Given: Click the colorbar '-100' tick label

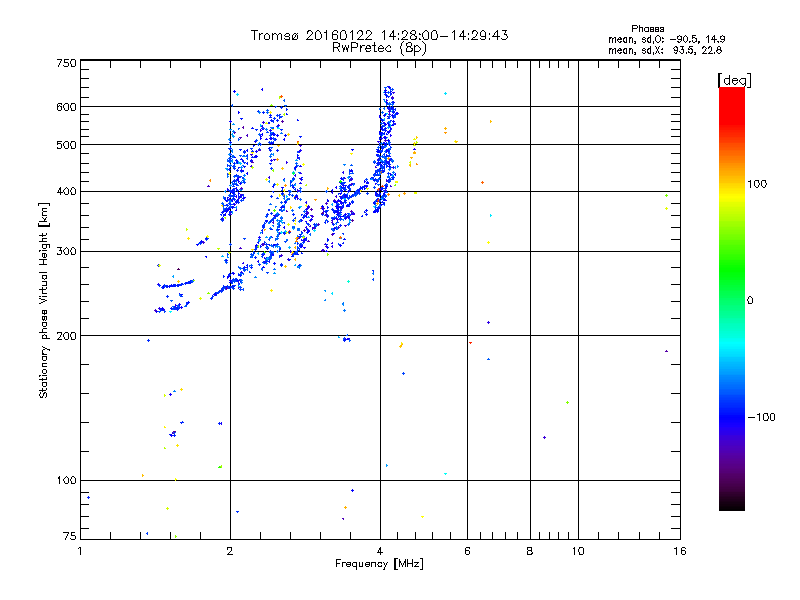Looking at the screenshot, I should click(x=761, y=417).
